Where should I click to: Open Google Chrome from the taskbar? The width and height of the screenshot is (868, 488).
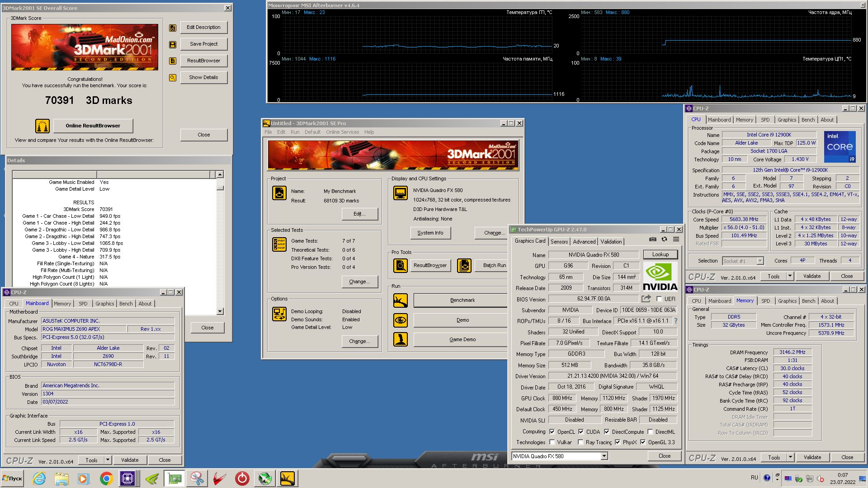106,479
